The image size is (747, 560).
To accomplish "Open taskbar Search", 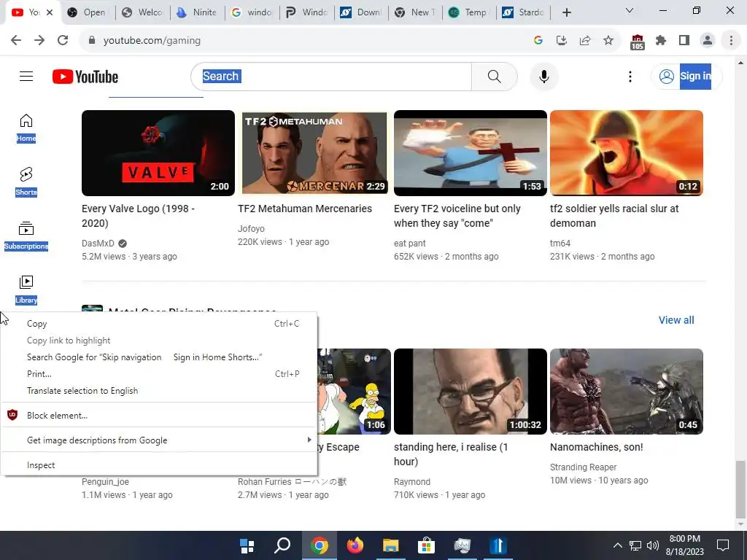I will 282,545.
